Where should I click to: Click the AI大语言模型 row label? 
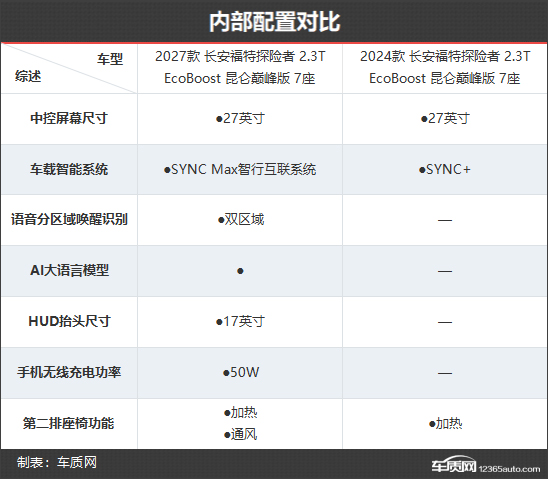click(69, 270)
